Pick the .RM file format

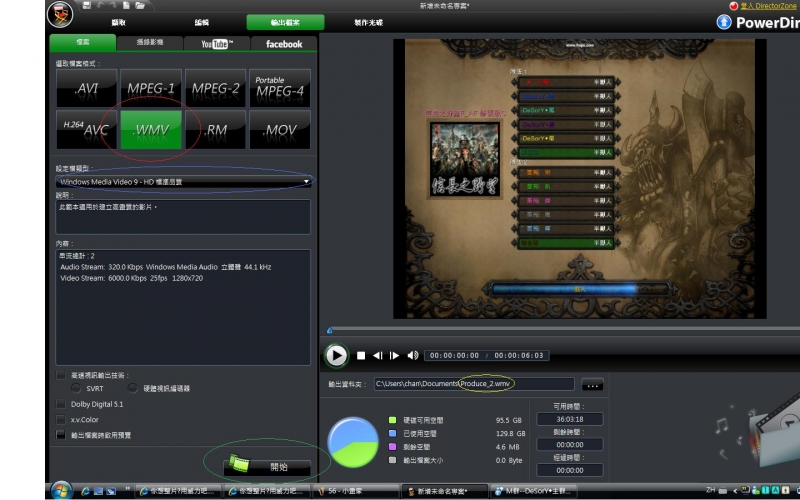click(215, 130)
